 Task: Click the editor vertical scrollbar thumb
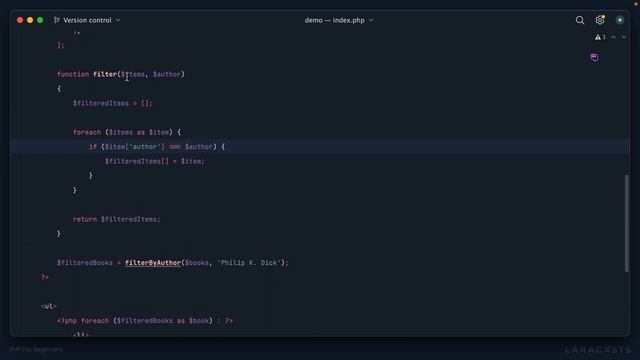click(627, 223)
